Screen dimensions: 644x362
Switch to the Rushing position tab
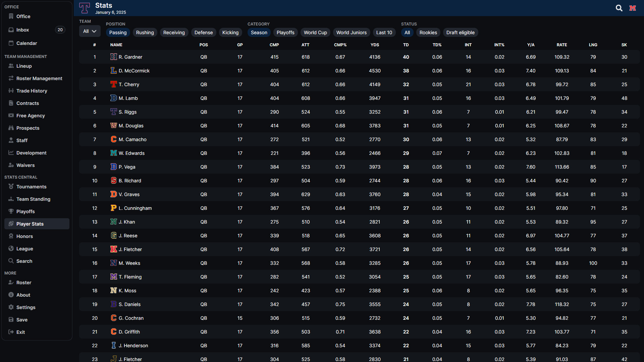coord(145,33)
